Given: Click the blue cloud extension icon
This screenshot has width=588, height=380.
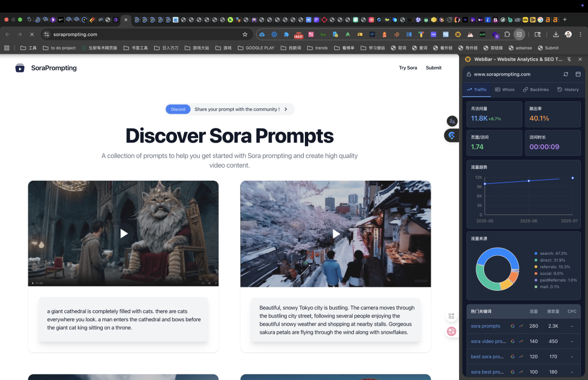Looking at the screenshot, I should pos(262,34).
